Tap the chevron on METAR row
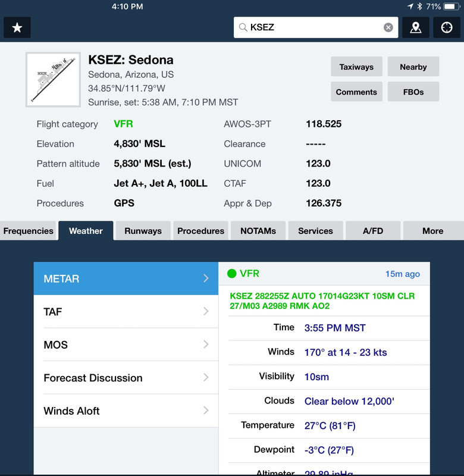The height and width of the screenshot is (476, 464). point(206,278)
